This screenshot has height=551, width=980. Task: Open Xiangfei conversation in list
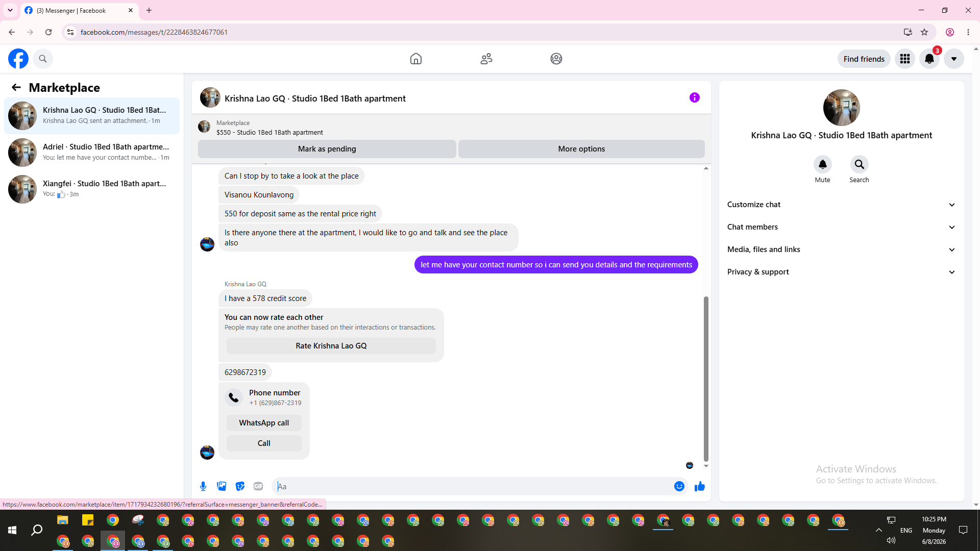[92, 189]
